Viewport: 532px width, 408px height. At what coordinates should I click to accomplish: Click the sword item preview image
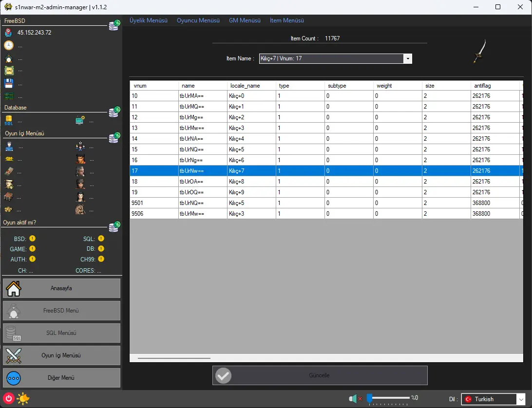tap(479, 52)
